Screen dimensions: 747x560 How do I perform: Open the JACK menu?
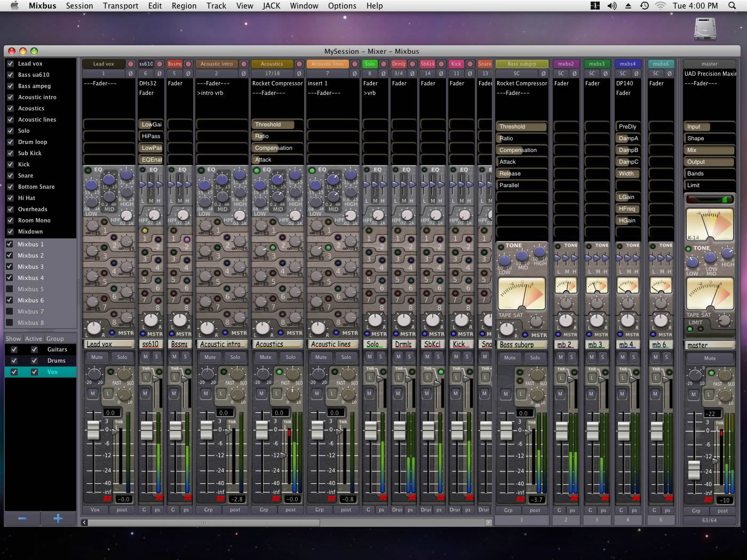tap(272, 6)
